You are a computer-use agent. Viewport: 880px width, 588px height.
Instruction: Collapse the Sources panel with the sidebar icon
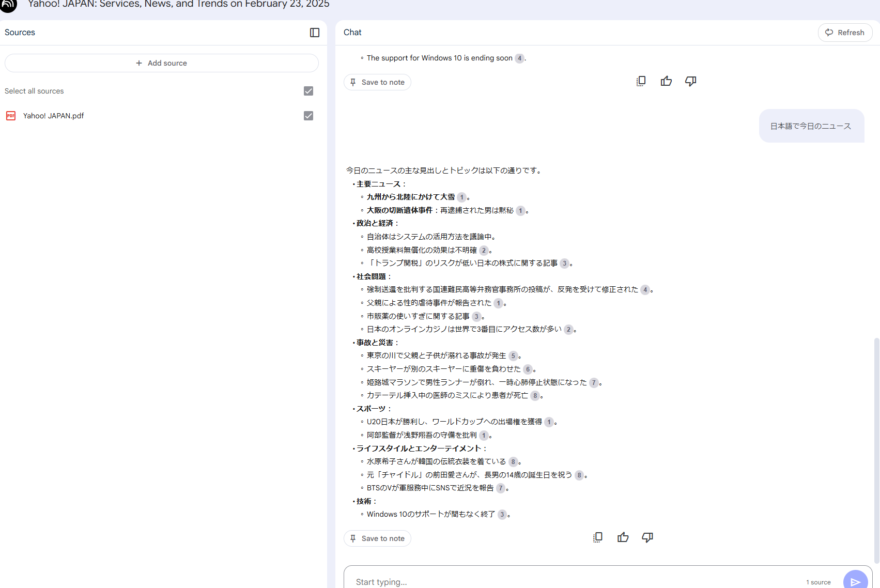click(315, 33)
